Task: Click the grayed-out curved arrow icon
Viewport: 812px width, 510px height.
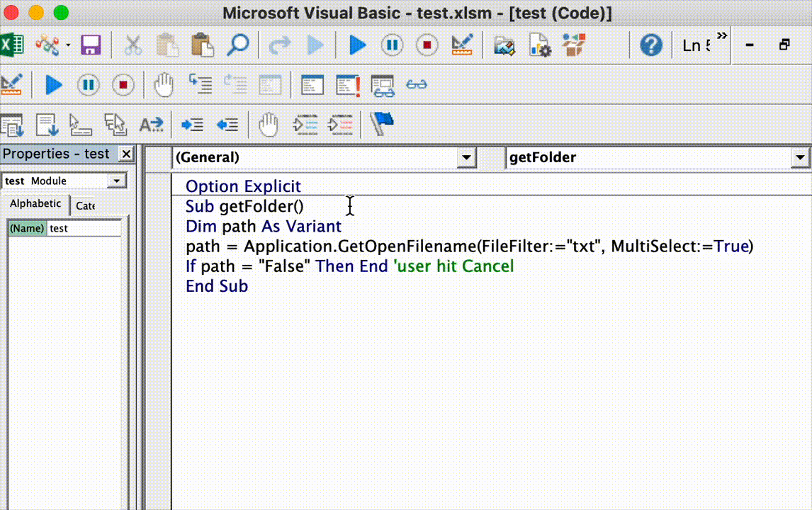Action: 280,45
